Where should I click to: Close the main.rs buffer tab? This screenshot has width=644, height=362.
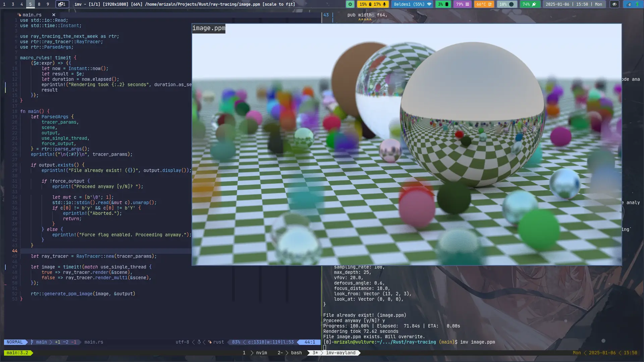tap(54, 15)
